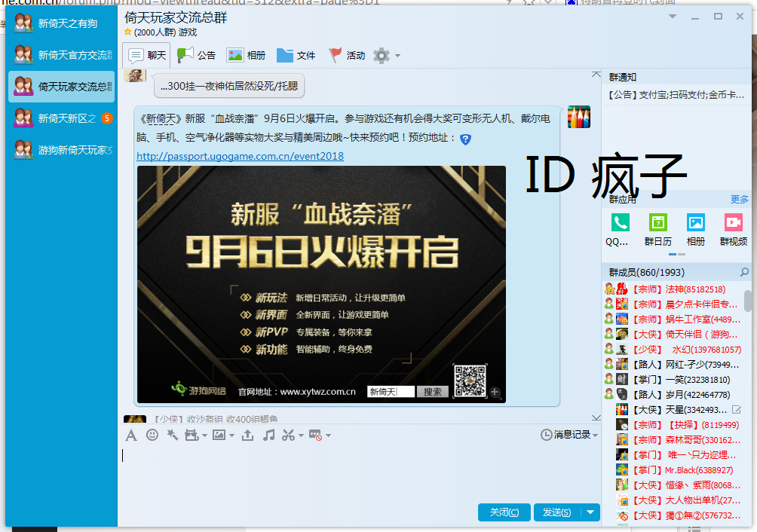Open the 消息记录 dropdown

[x=571, y=435]
